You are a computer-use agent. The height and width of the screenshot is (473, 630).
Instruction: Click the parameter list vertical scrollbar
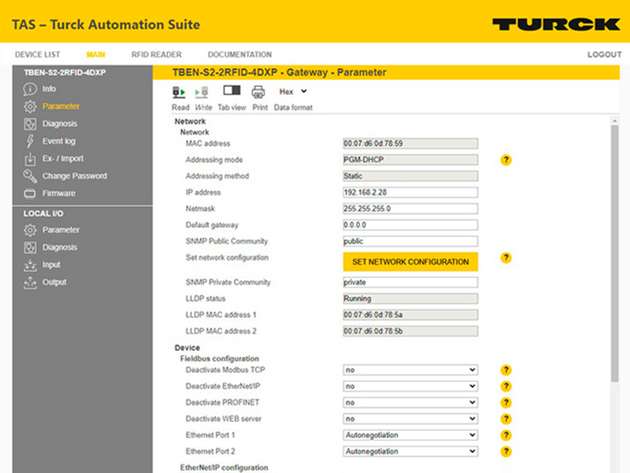point(614,253)
